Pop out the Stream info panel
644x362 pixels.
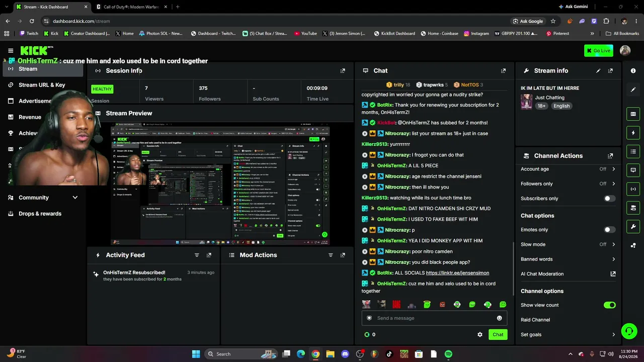pos(610,71)
